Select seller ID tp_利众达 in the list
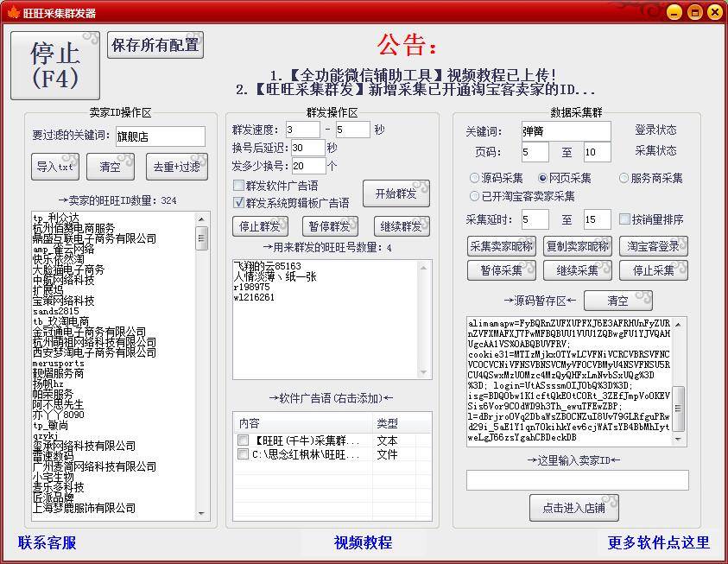Viewport: 728px width, 564px height. click(x=56, y=218)
